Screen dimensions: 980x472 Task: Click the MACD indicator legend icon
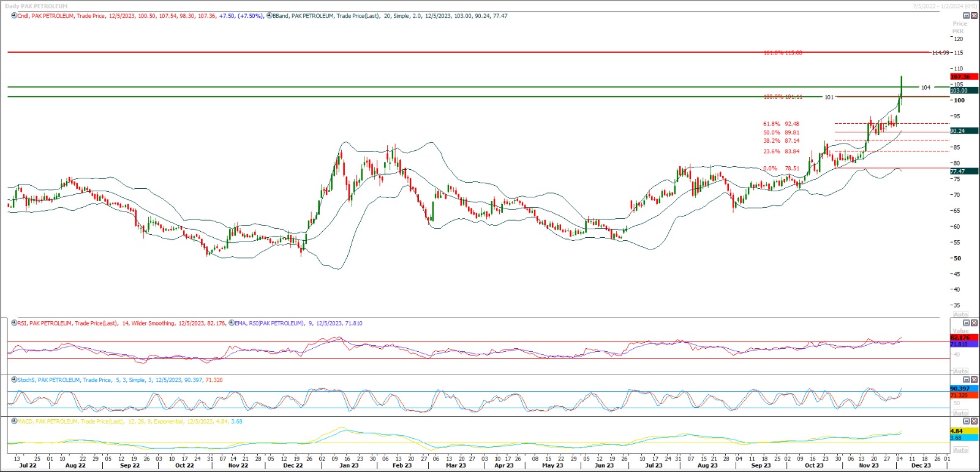pyautogui.click(x=14, y=421)
